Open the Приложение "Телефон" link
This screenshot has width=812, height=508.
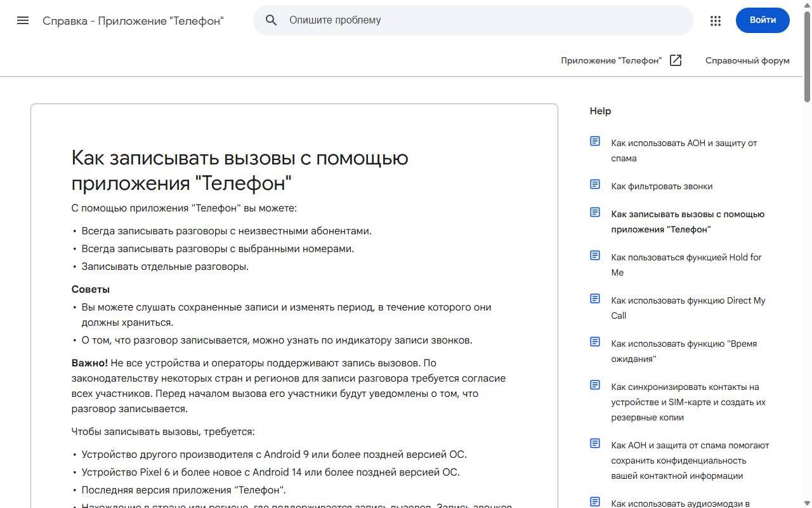(x=611, y=60)
